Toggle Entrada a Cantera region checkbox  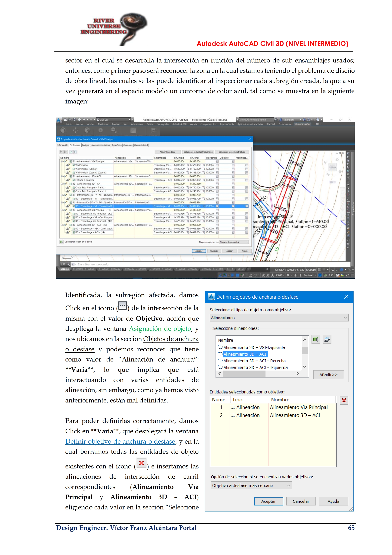click(x=74, y=180)
